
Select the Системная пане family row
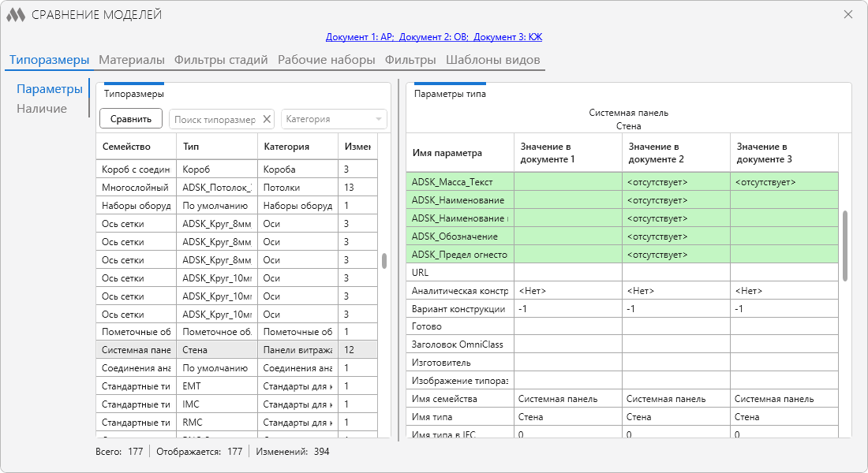click(237, 350)
